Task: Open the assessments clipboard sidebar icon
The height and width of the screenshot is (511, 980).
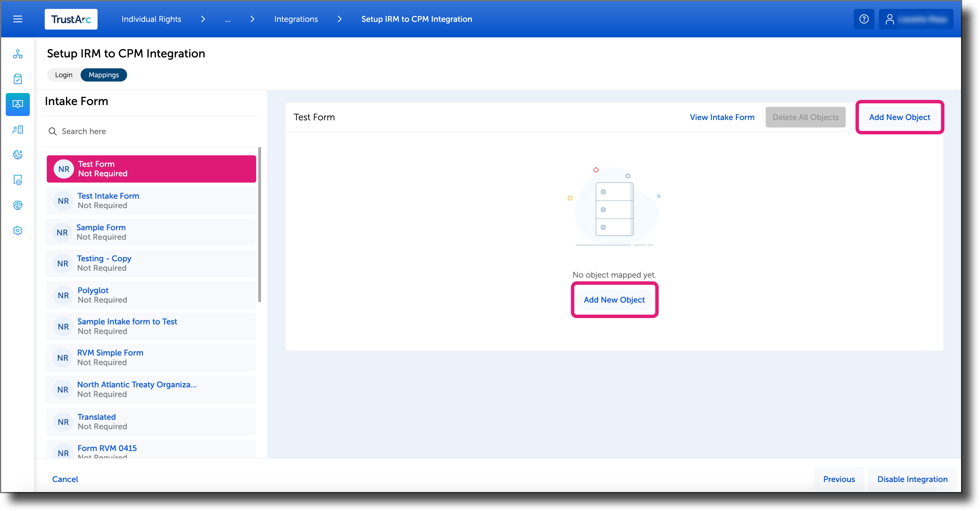Action: click(18, 79)
